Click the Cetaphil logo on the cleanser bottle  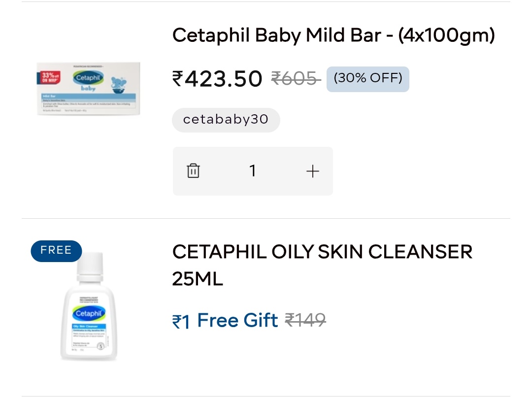[x=89, y=314]
